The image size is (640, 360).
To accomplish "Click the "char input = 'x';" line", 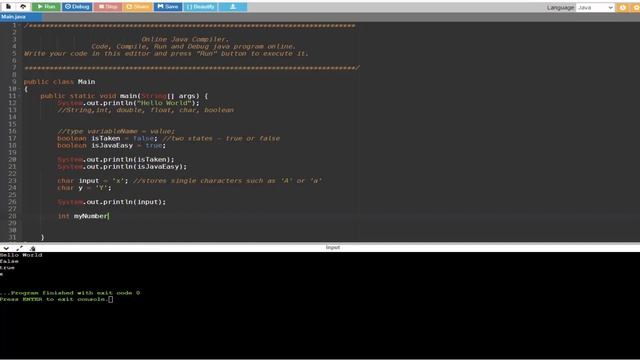I will click(x=93, y=181).
